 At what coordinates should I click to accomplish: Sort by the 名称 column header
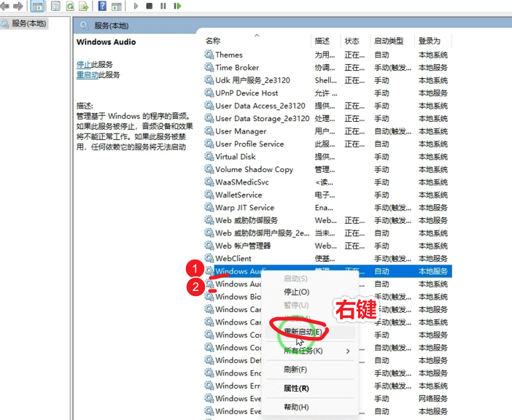tap(213, 41)
